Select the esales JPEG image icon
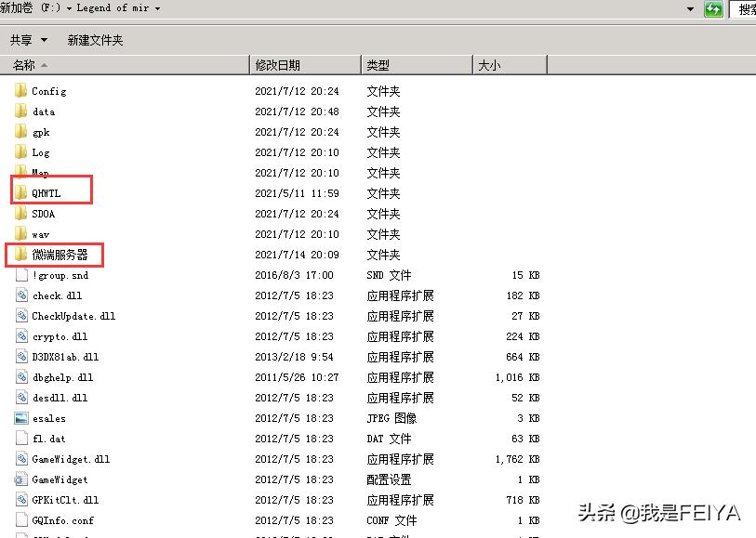The height and width of the screenshot is (538, 756). coord(20,418)
